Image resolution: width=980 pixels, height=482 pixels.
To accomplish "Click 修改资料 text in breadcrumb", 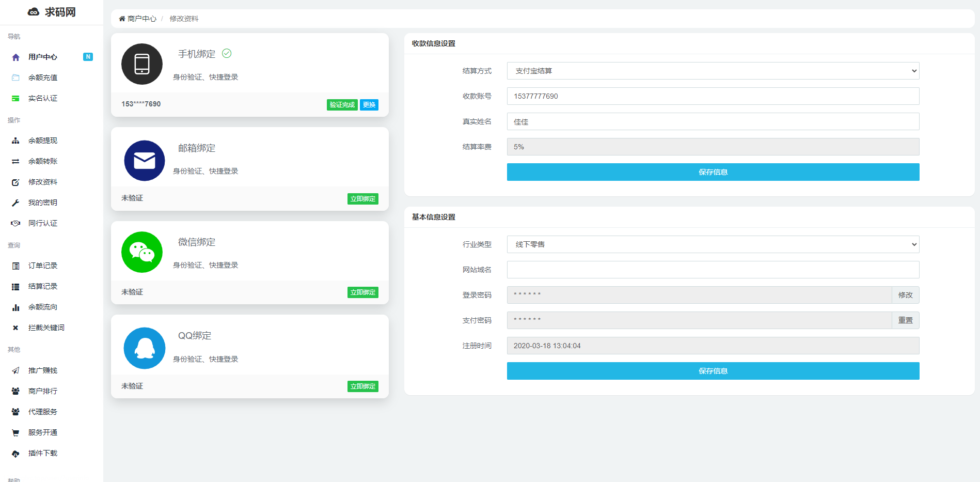I will point(184,19).
